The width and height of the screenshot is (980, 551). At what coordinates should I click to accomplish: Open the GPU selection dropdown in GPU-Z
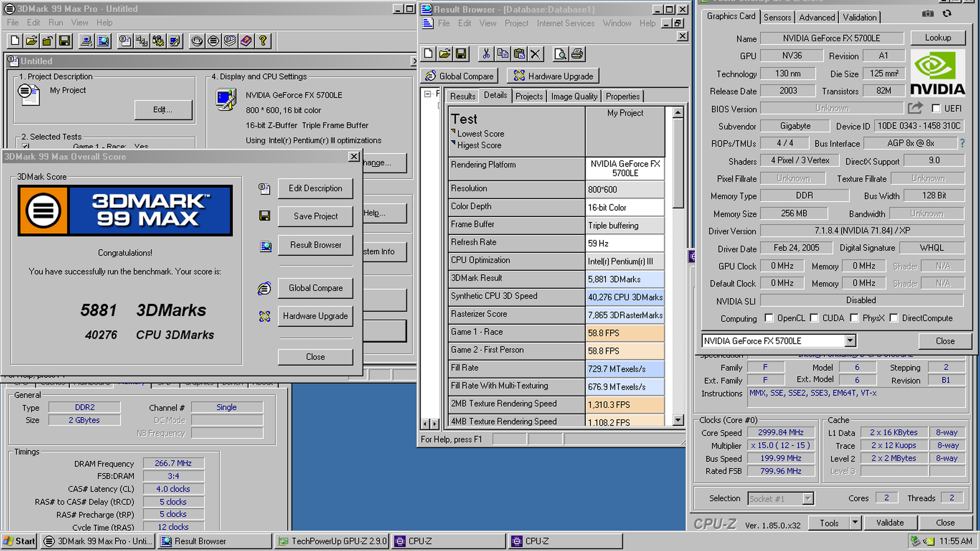(x=850, y=341)
